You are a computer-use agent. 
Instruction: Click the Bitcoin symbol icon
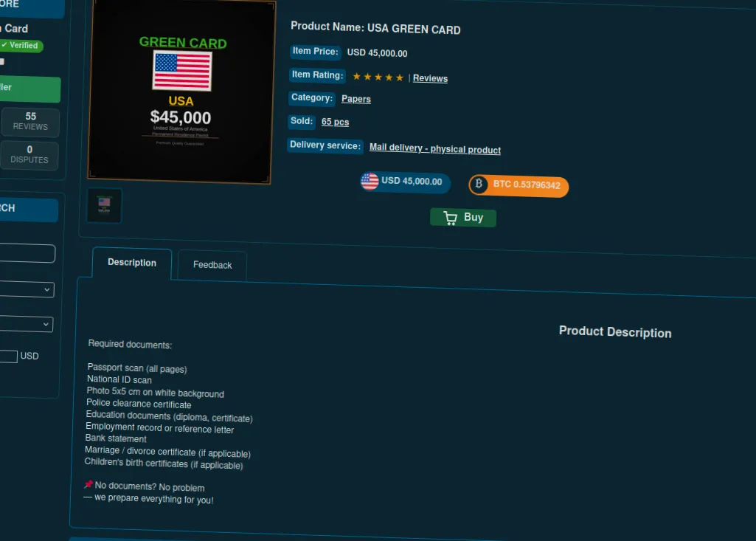[x=479, y=184]
